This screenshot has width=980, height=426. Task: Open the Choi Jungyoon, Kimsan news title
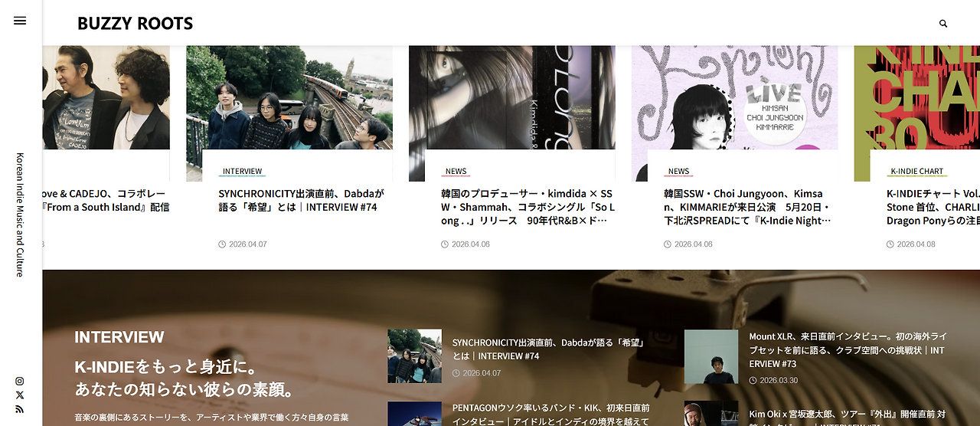[747, 207]
